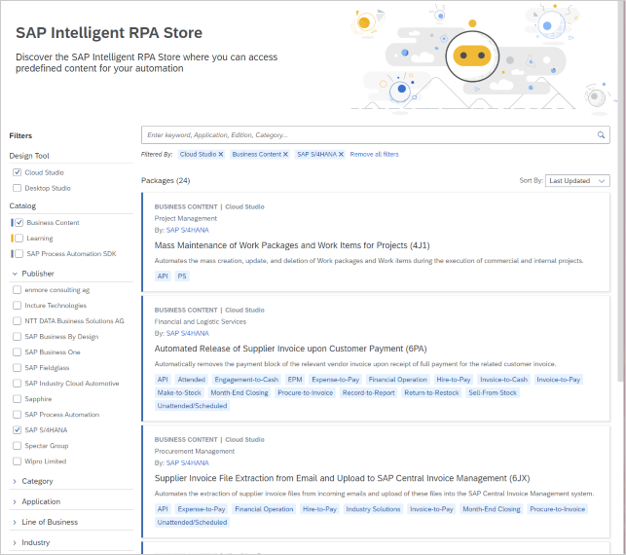Click the search magnifier icon
This screenshot has height=555, width=626.
point(600,135)
